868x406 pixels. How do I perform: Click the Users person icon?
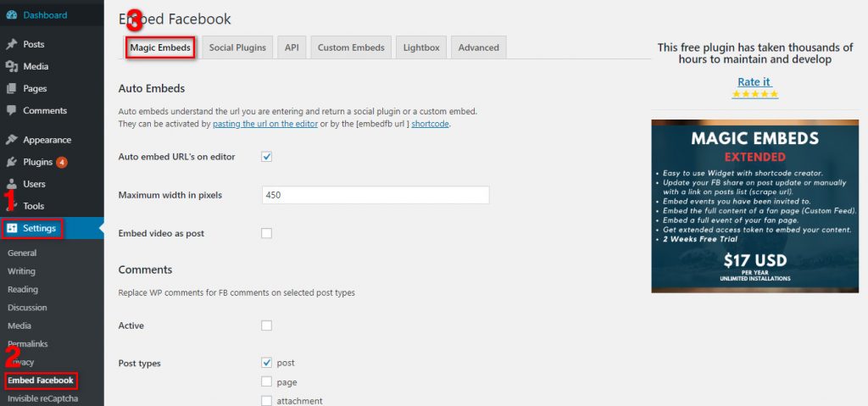12,184
